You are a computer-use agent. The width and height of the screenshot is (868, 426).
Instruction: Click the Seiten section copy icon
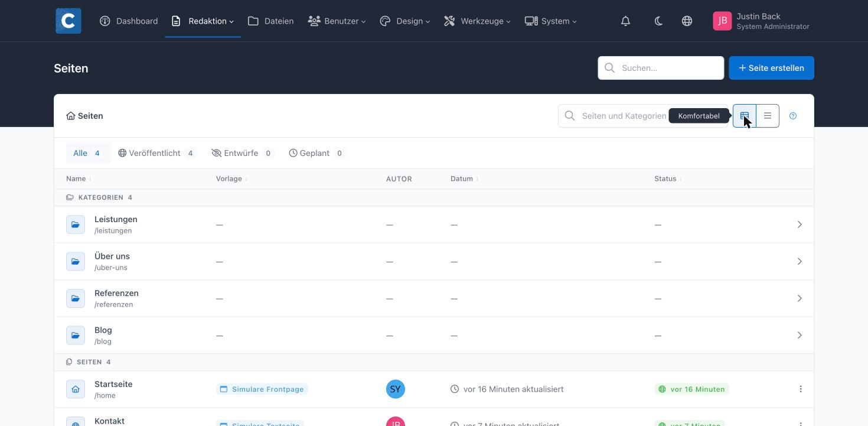(x=69, y=362)
